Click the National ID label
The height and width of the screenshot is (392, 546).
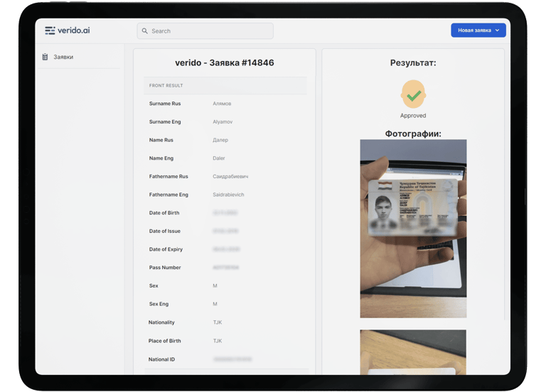coord(161,359)
